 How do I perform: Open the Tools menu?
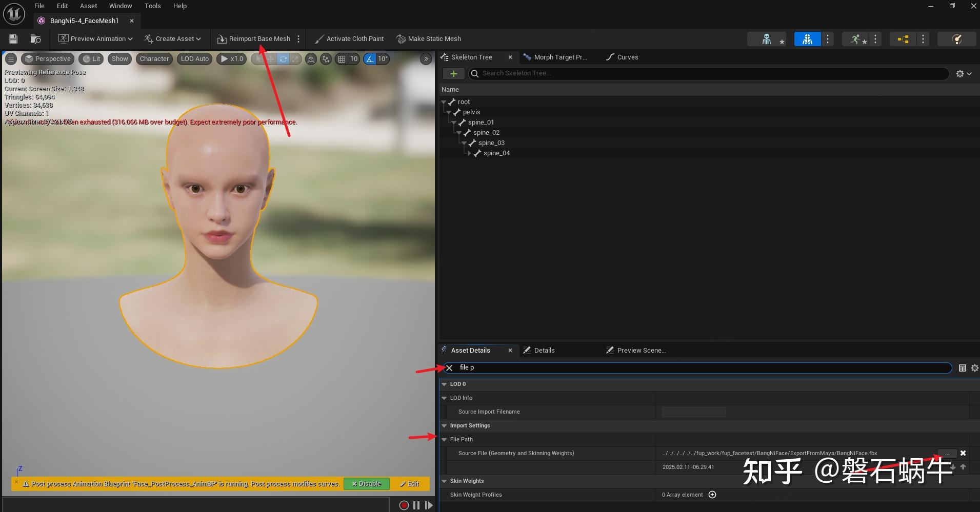(x=152, y=6)
